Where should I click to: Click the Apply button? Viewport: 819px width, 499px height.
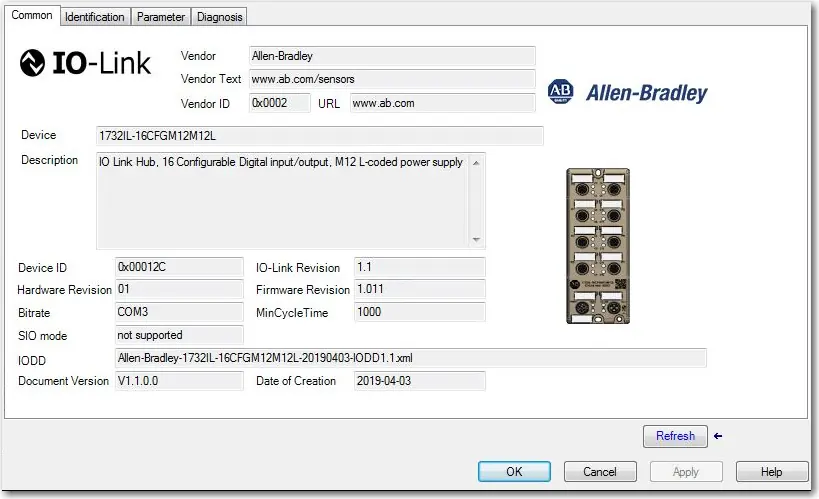(686, 471)
